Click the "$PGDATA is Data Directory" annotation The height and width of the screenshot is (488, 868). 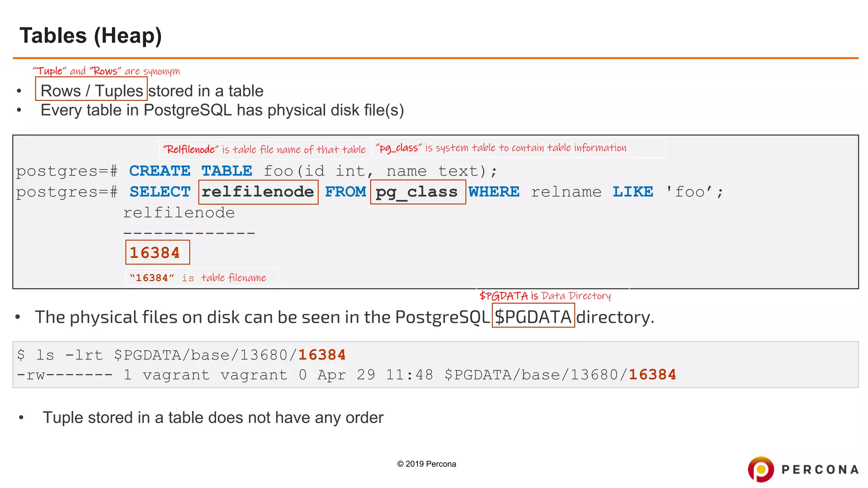coord(545,296)
